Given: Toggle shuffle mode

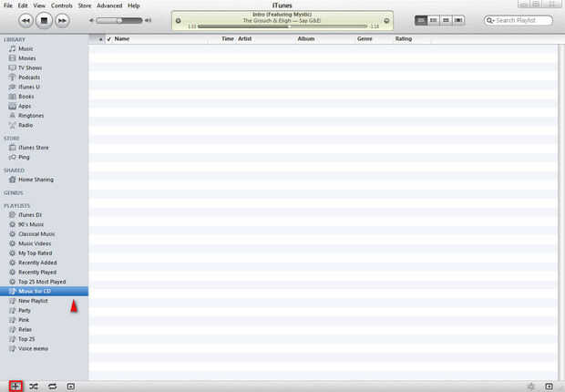Looking at the screenshot, I should pos(34,387).
